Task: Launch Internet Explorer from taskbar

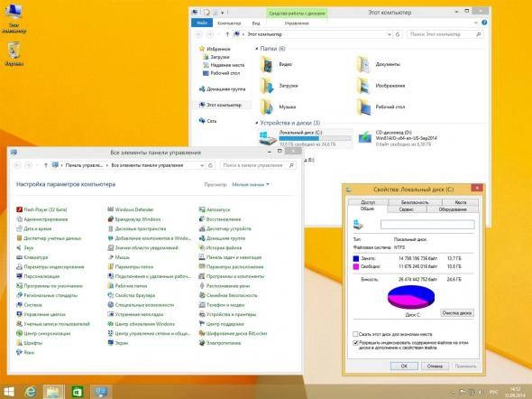Action: (31, 392)
